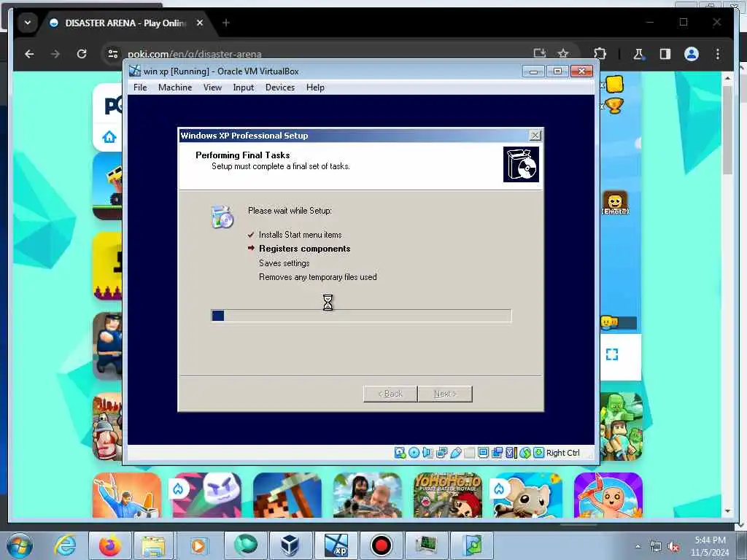Show hidden system tray icons
Viewport: 747px width, 560px height.
638,547
